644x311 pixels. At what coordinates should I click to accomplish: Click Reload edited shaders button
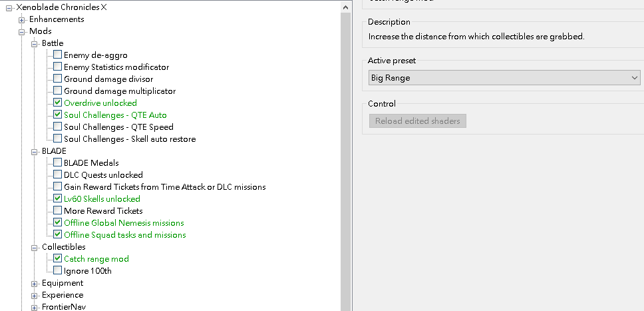click(x=418, y=121)
